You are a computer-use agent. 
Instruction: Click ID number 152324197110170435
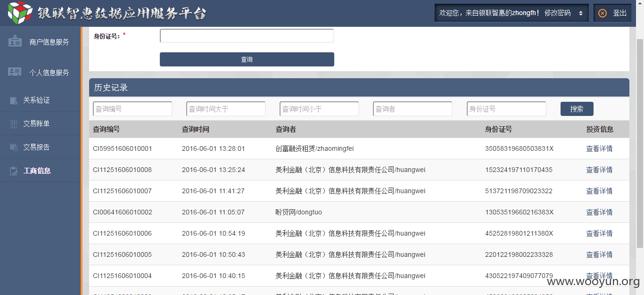click(519, 170)
